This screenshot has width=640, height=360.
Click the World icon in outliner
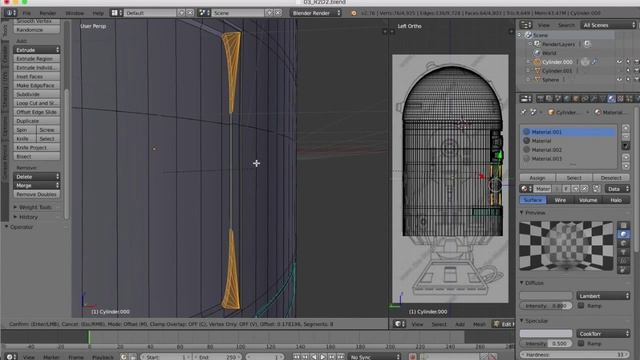coord(537,53)
